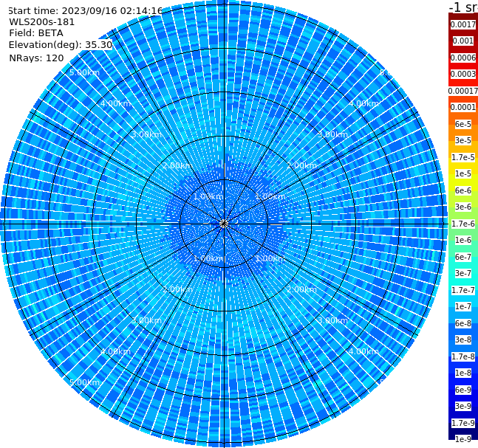Select the "Elevation(deg): 35.30" text

tap(61, 45)
